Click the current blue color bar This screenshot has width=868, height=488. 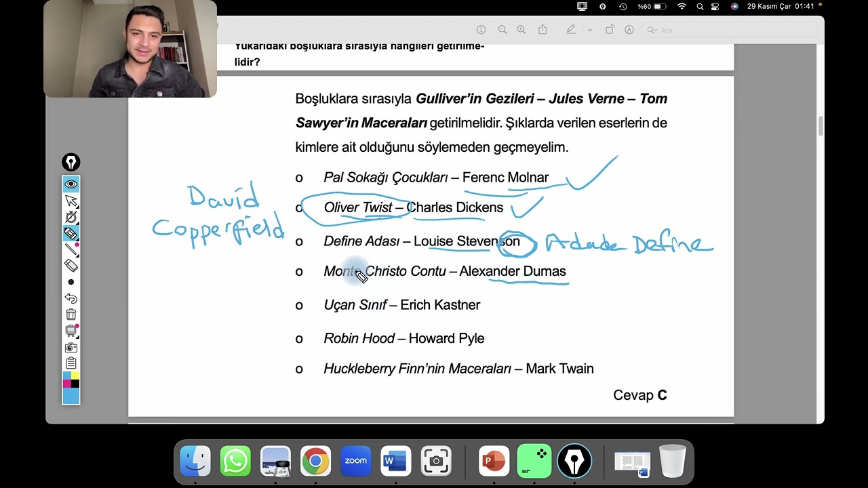71,396
